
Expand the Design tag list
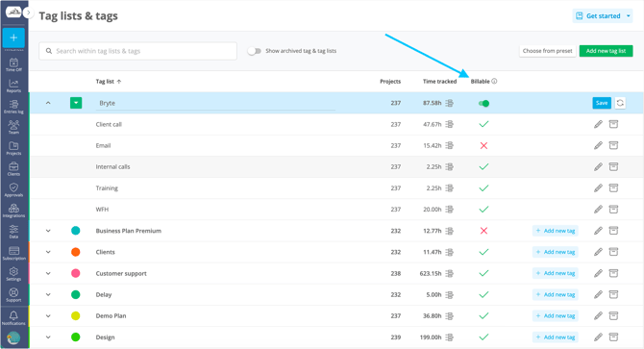[48, 337]
